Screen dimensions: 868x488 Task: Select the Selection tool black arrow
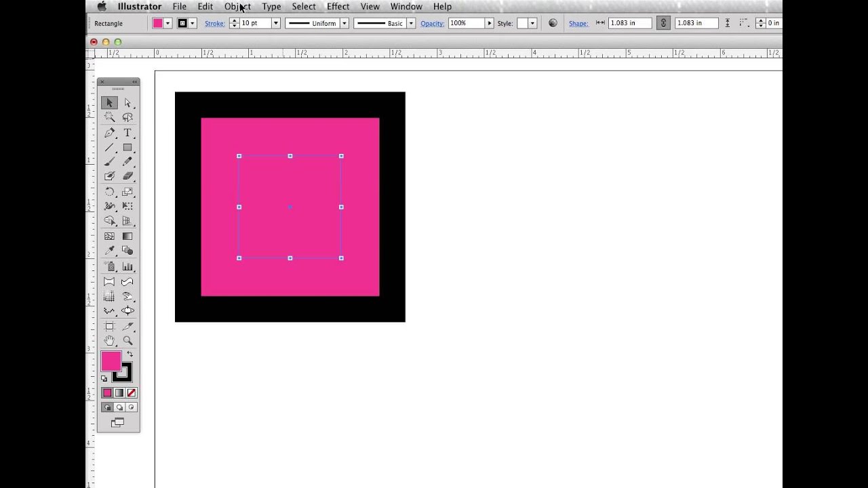click(x=109, y=103)
